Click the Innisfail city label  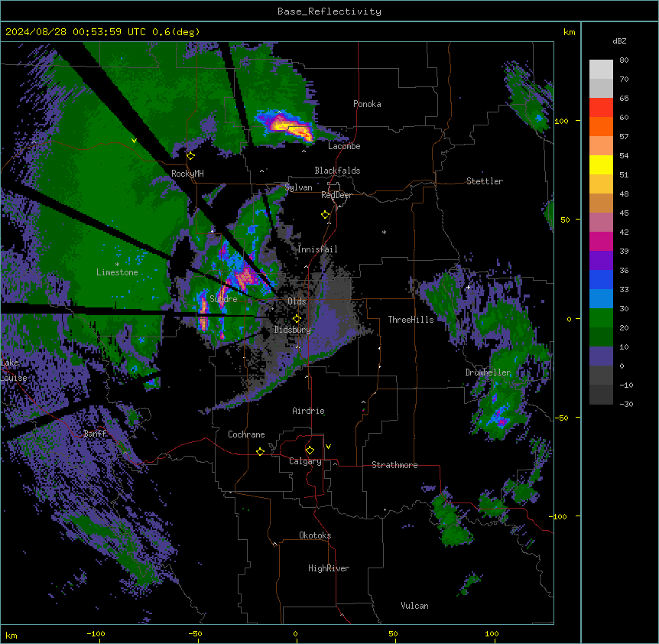317,249
